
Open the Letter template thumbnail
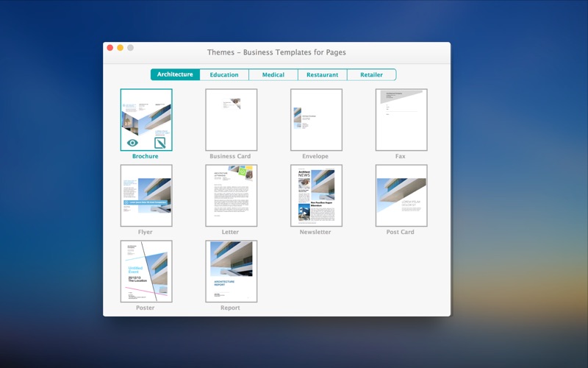(x=232, y=196)
